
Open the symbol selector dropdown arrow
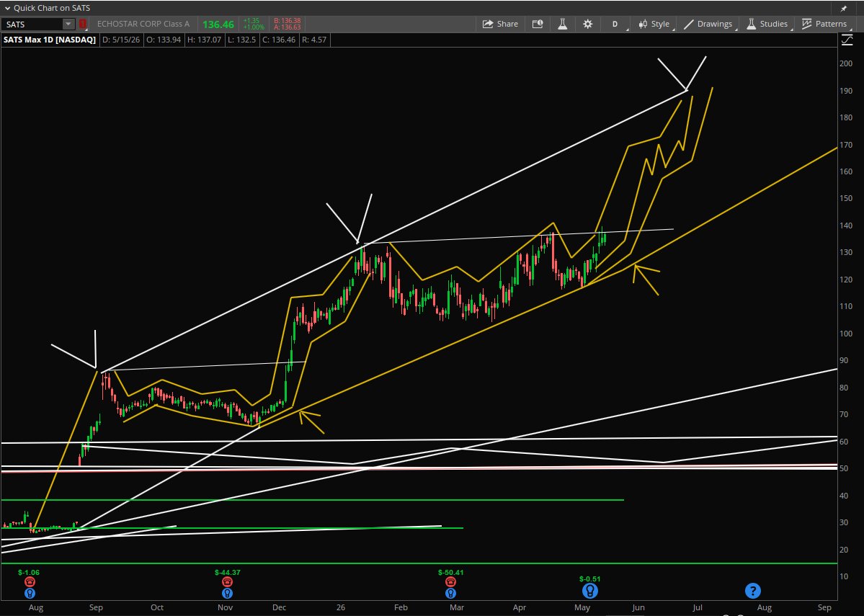click(x=68, y=24)
